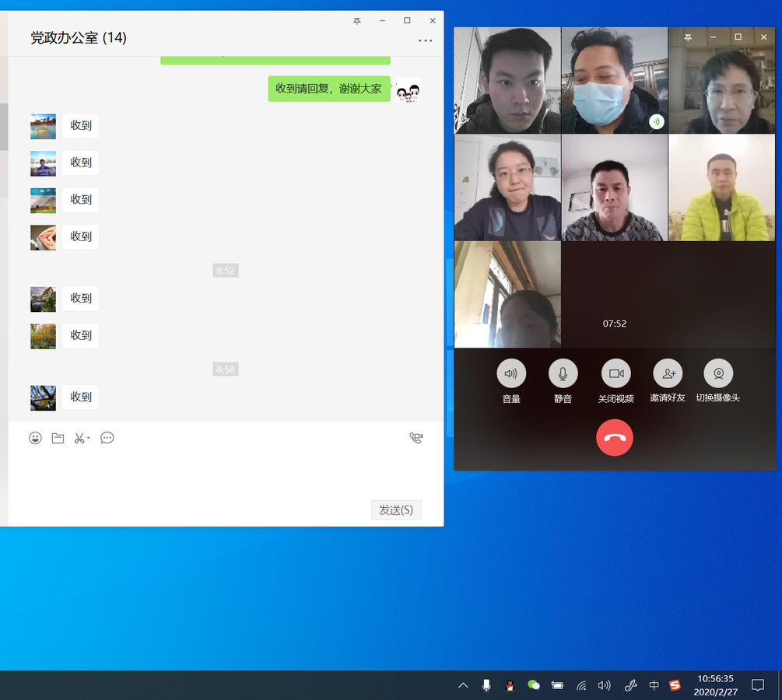Click the call duration 07:52
782x700 pixels.
(x=615, y=324)
